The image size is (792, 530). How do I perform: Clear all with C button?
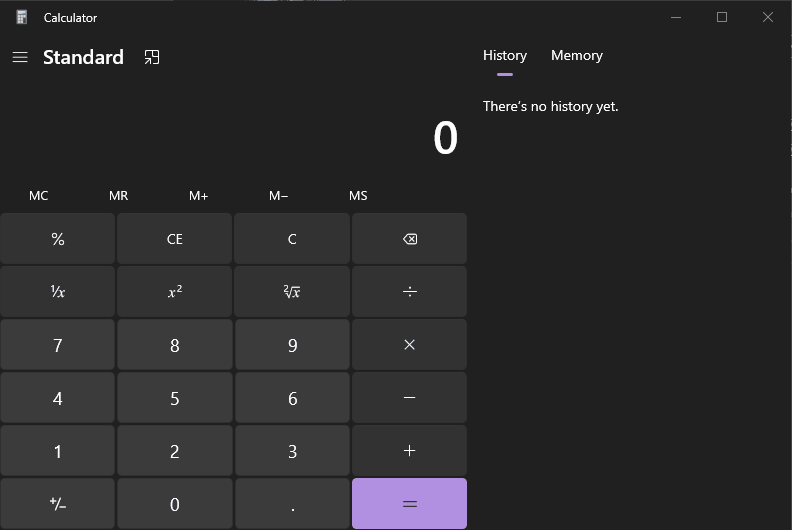pos(292,239)
